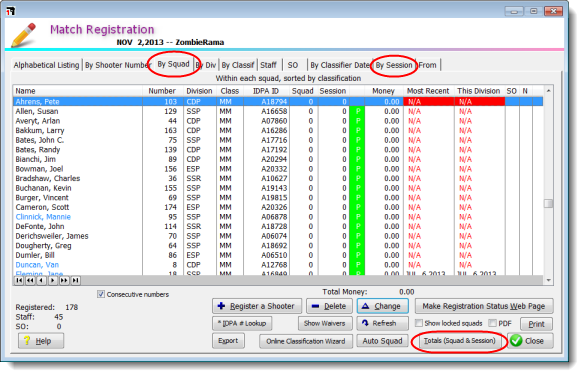
Task: Launch the Online Classification Wizard
Action: (x=306, y=341)
